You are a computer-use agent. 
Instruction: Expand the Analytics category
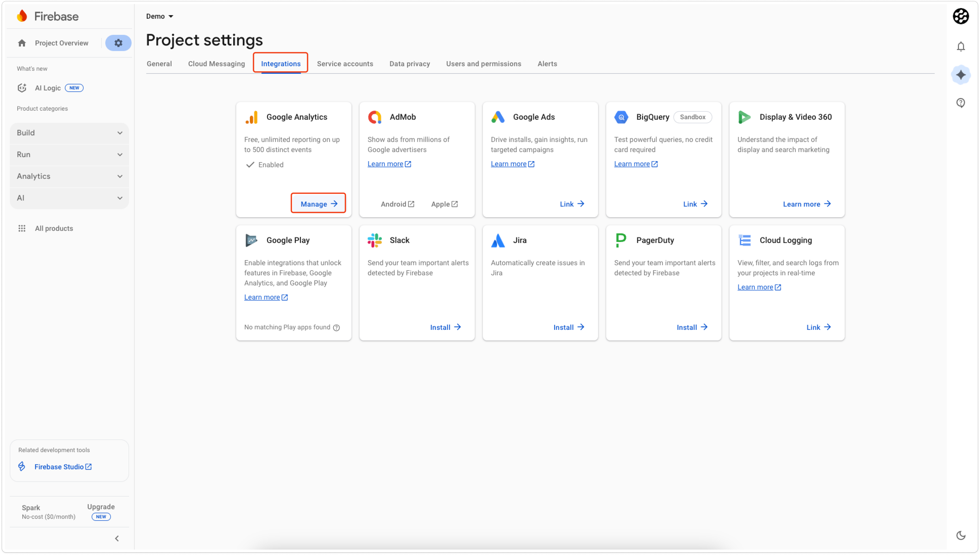click(69, 176)
